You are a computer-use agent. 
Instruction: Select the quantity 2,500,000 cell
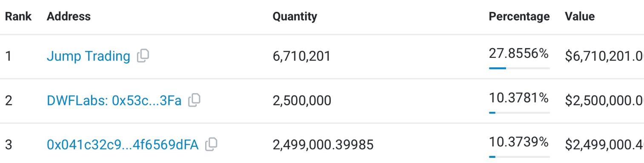pyautogui.click(x=302, y=100)
